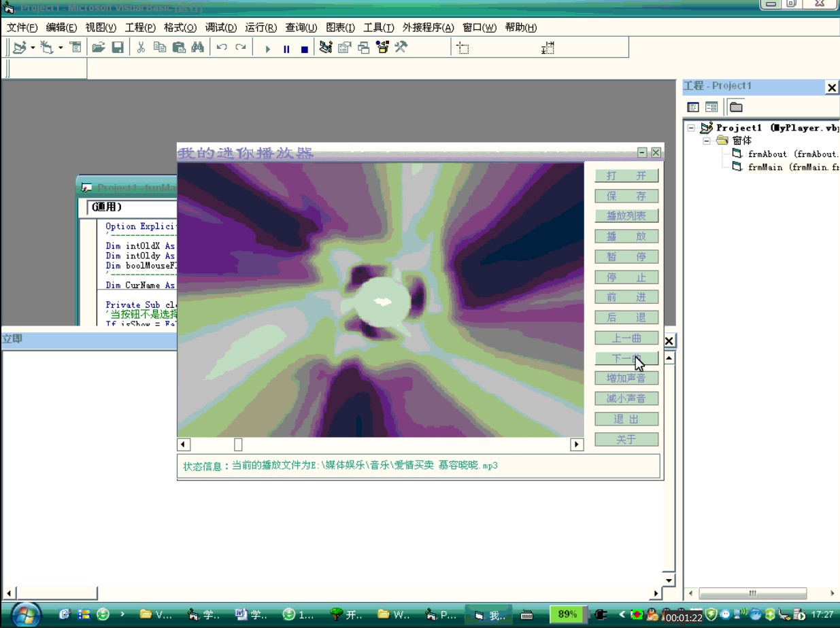Image resolution: width=840 pixels, height=628 pixels.
Task: Click the Cut scissors icon
Action: pyautogui.click(x=141, y=48)
